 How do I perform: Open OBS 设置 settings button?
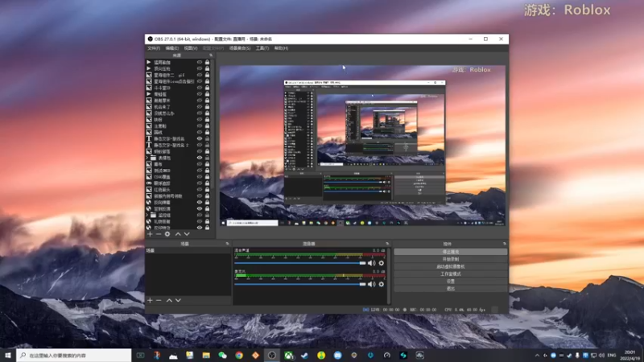(x=451, y=281)
